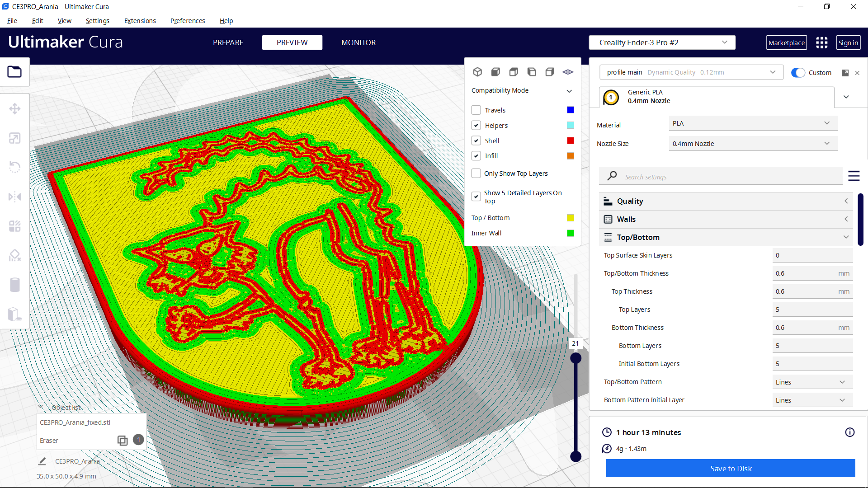This screenshot has height=488, width=868.
Task: Enable Only Show Top Layers
Action: pyautogui.click(x=476, y=173)
